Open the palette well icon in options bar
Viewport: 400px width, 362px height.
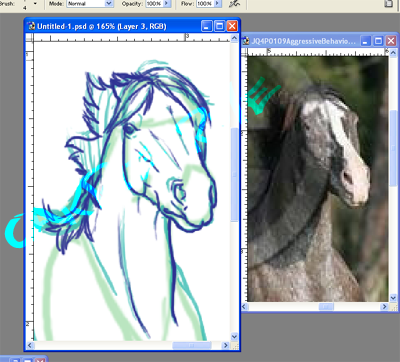coord(388,4)
